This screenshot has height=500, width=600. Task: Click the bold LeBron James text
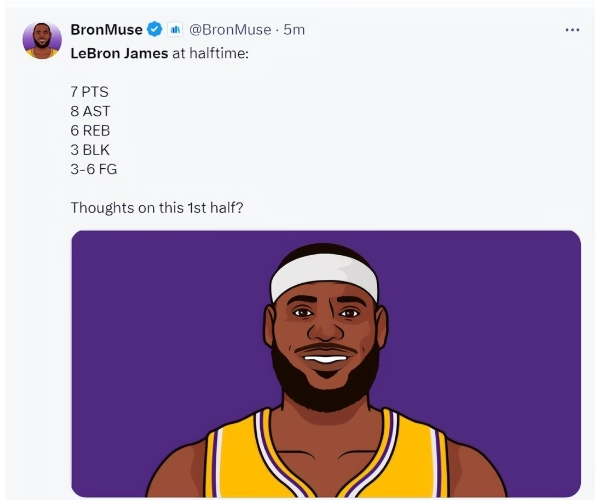119,52
